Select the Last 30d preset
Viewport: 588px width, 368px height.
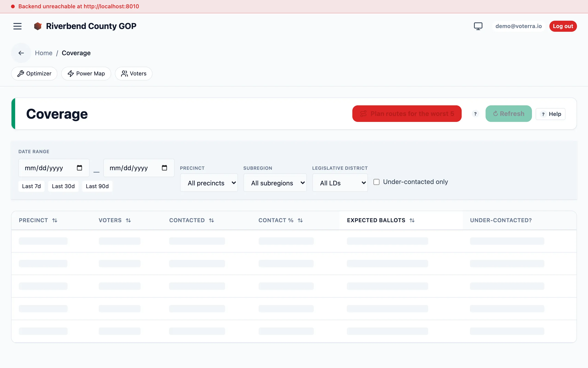(x=63, y=186)
